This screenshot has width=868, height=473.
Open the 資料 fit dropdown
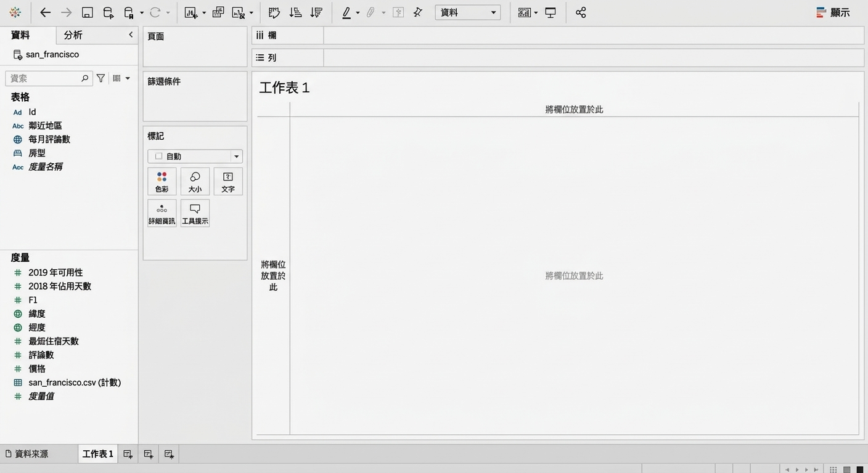(468, 12)
